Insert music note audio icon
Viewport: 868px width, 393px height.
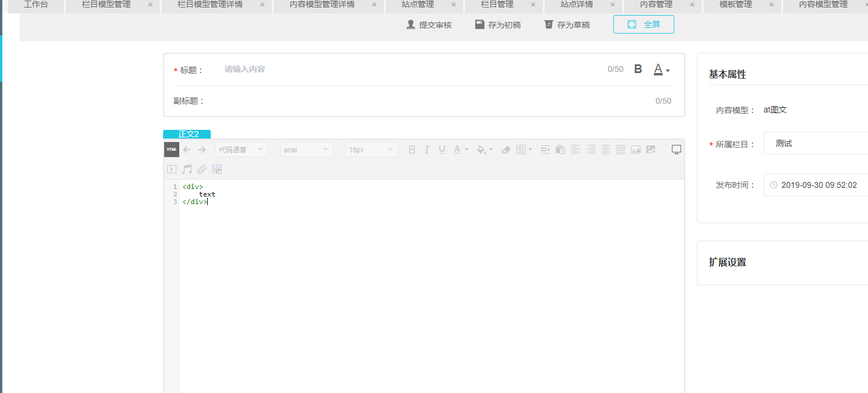[x=187, y=169]
